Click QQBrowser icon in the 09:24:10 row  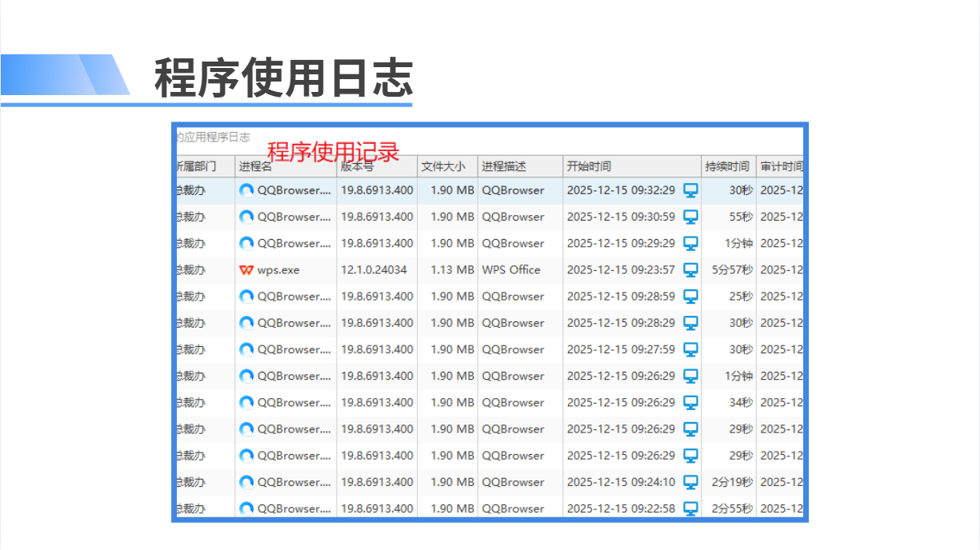(x=246, y=482)
